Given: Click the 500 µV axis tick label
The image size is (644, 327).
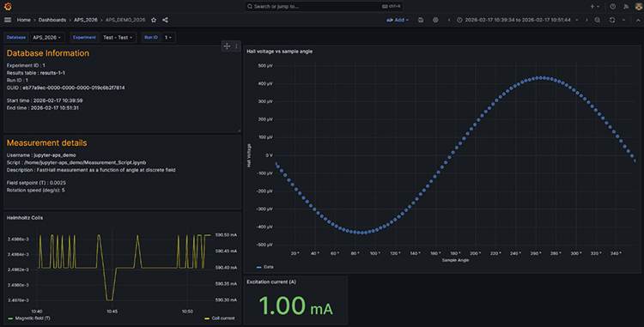Looking at the screenshot, I should (x=265, y=65).
